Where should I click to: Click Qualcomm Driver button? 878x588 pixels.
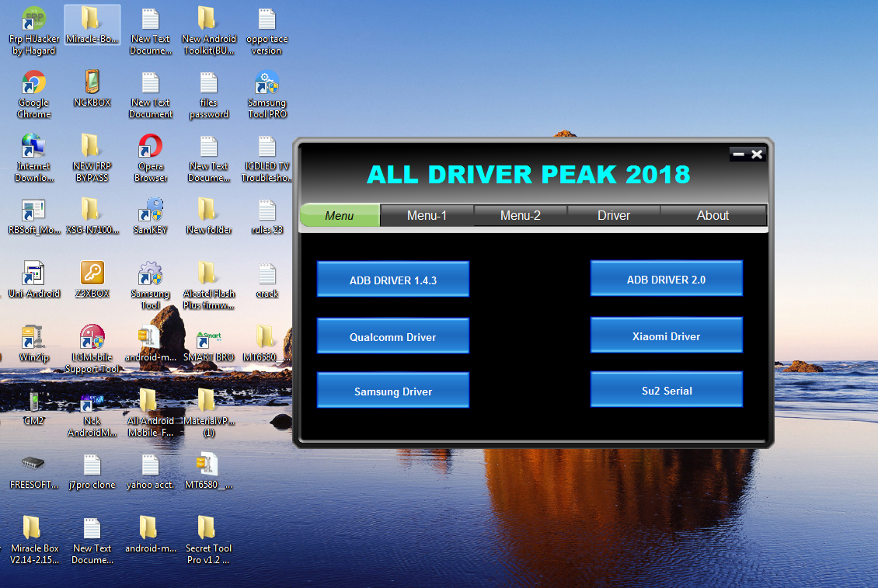point(393,336)
